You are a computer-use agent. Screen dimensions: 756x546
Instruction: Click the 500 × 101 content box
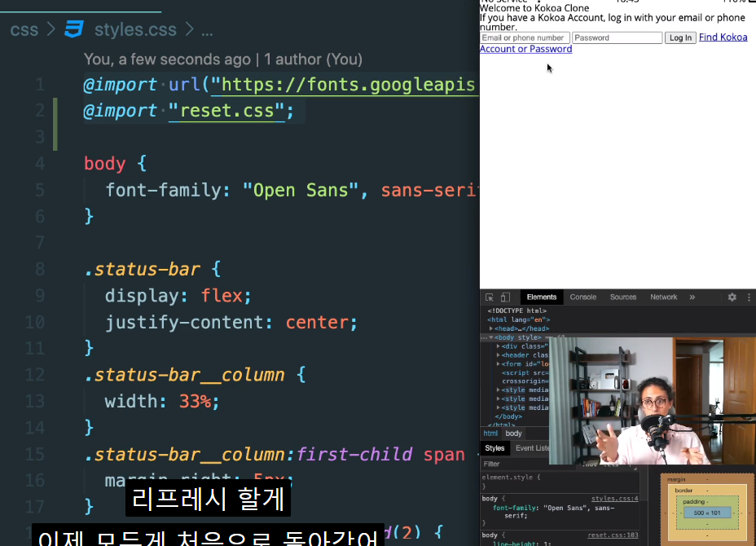[707, 513]
